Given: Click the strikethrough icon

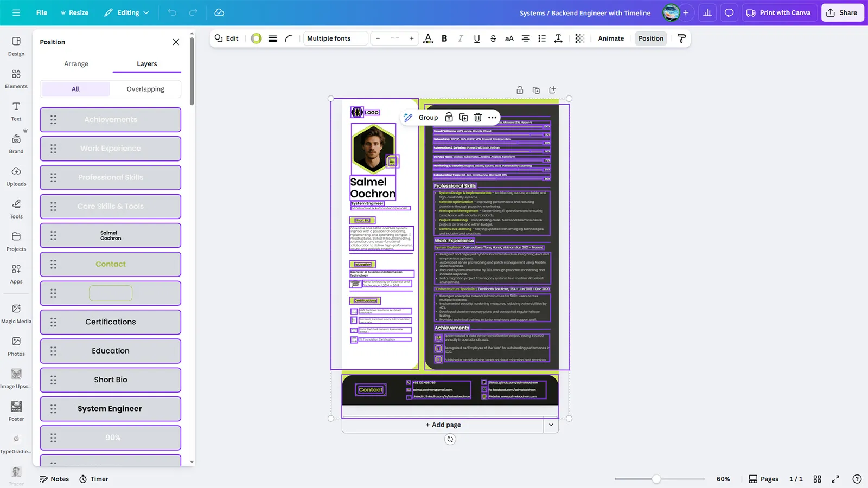Looking at the screenshot, I should coord(493,38).
